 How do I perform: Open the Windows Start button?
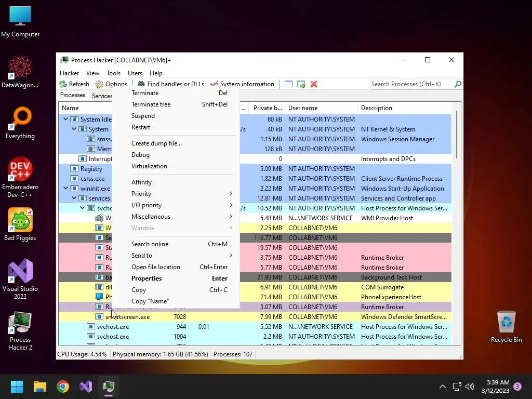click(x=17, y=387)
